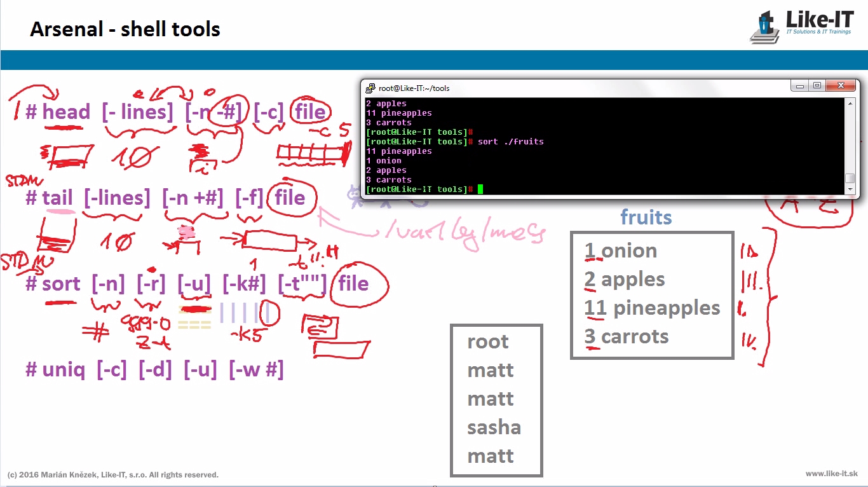This screenshot has height=487, width=868.
Task: Click the green cursor at terminal prompt
Action: click(x=480, y=189)
